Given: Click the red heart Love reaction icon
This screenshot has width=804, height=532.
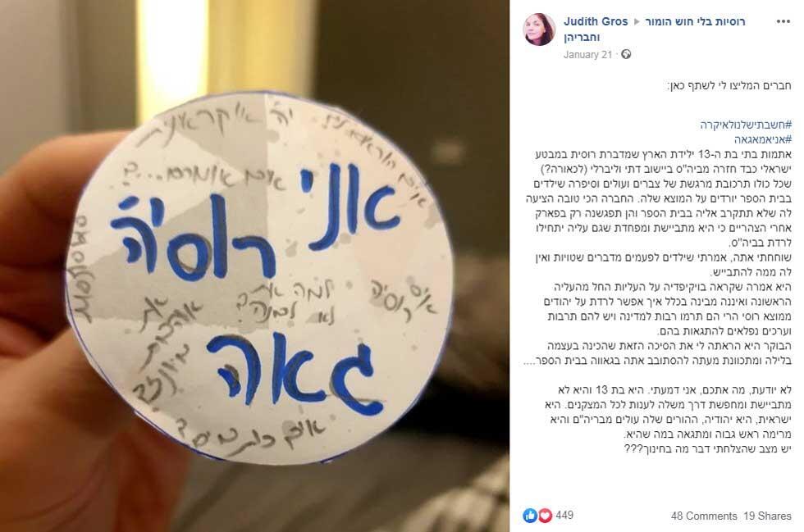Looking at the screenshot, I should tap(545, 515).
